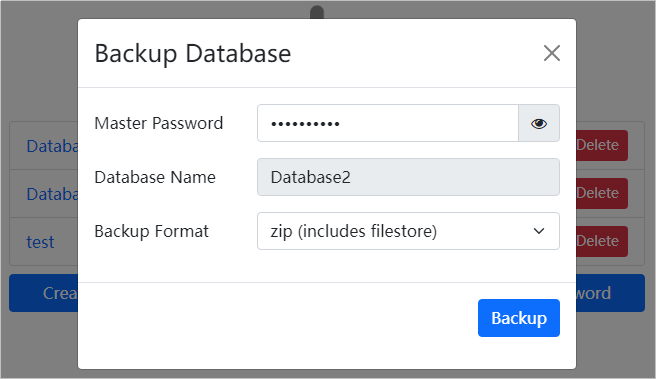Open the Backup Format dropdown
This screenshot has width=656, height=379.
click(408, 231)
